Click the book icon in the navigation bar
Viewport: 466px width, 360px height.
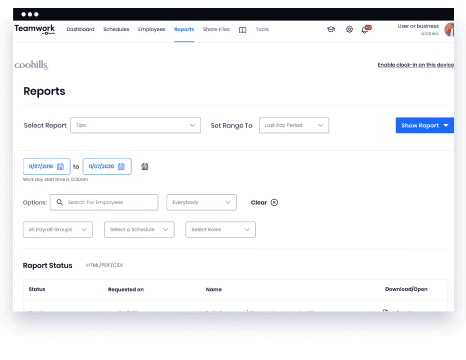[242, 30]
